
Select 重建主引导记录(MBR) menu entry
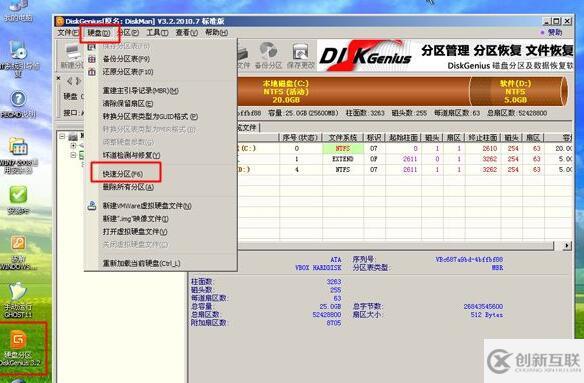[x=140, y=91]
